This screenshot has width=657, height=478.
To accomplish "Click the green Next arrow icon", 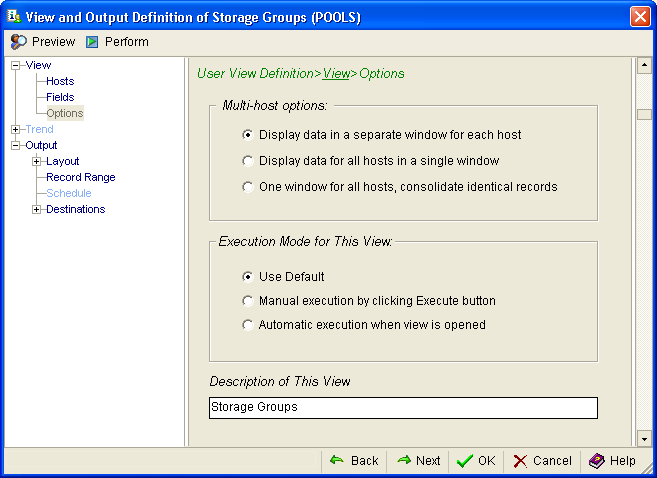I will [403, 460].
